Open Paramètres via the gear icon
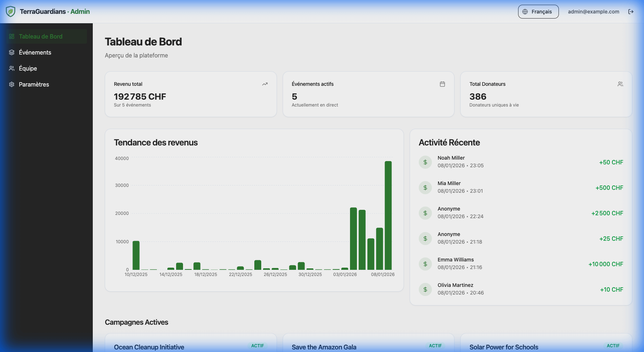 (x=12, y=84)
